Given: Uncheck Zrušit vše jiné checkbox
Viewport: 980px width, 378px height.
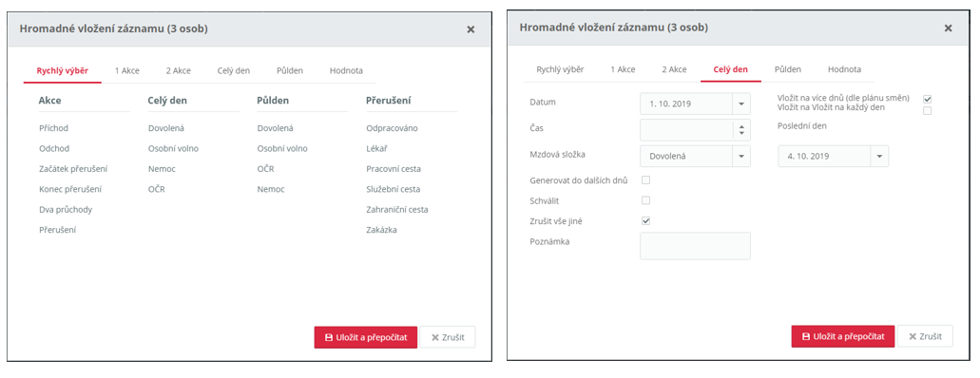Looking at the screenshot, I should point(646,220).
